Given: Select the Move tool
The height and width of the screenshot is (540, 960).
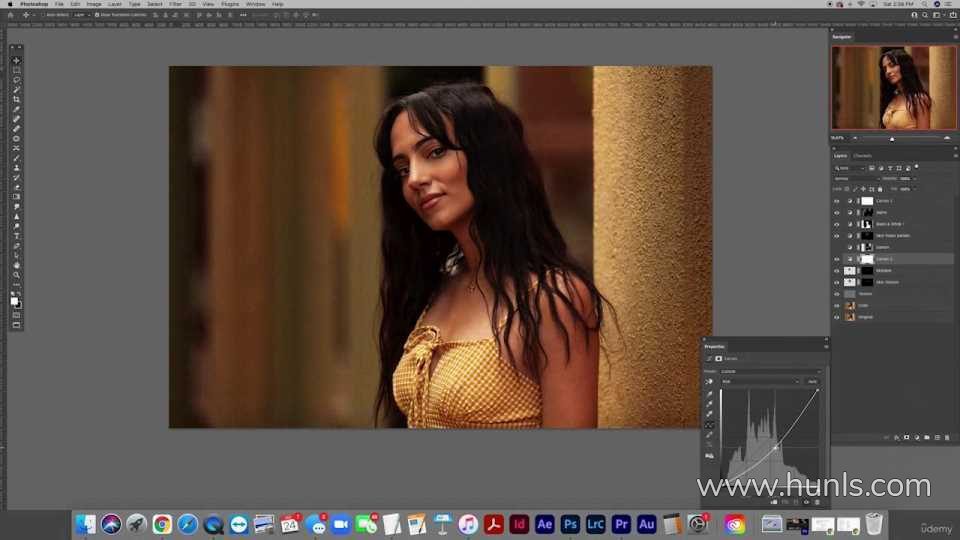Looking at the screenshot, I should point(16,61).
